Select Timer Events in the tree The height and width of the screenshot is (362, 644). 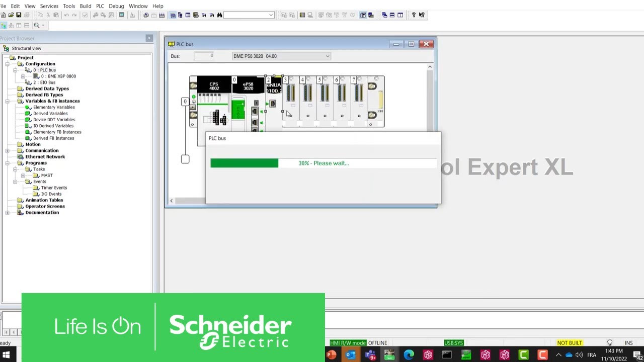click(54, 188)
